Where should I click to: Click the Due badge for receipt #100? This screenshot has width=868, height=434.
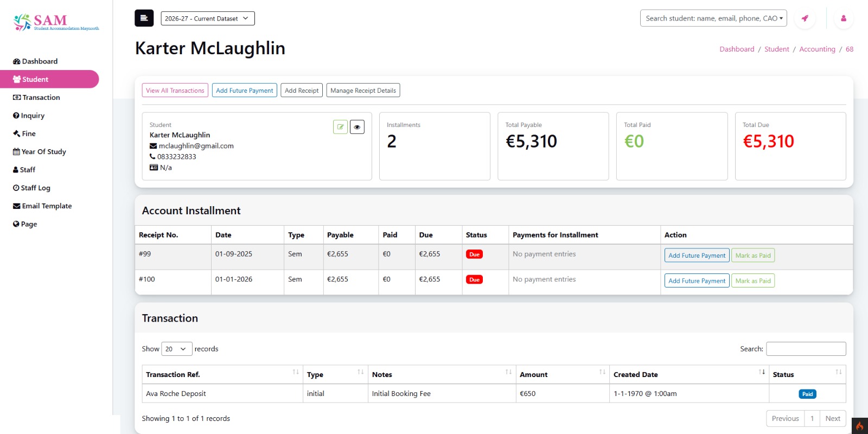click(474, 280)
